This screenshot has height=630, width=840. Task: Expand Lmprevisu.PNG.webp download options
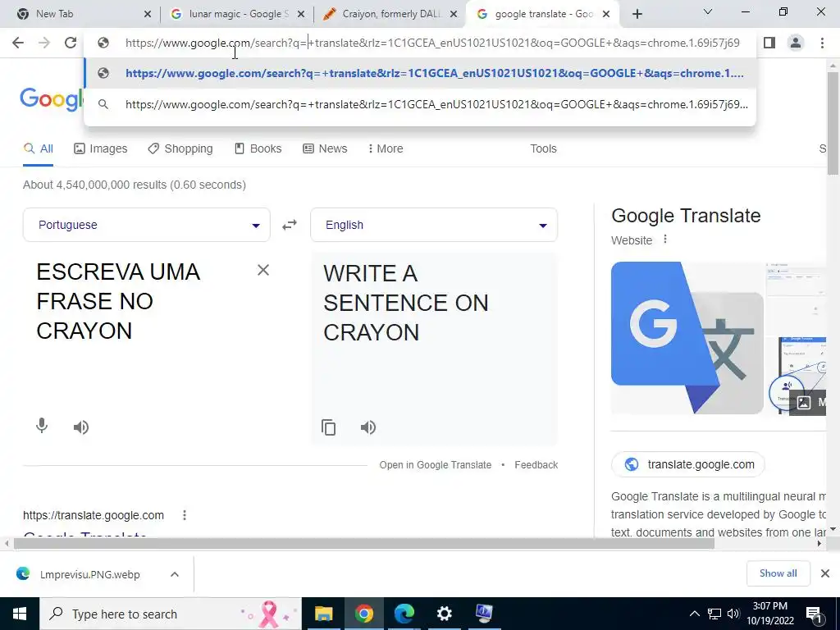[x=174, y=574]
